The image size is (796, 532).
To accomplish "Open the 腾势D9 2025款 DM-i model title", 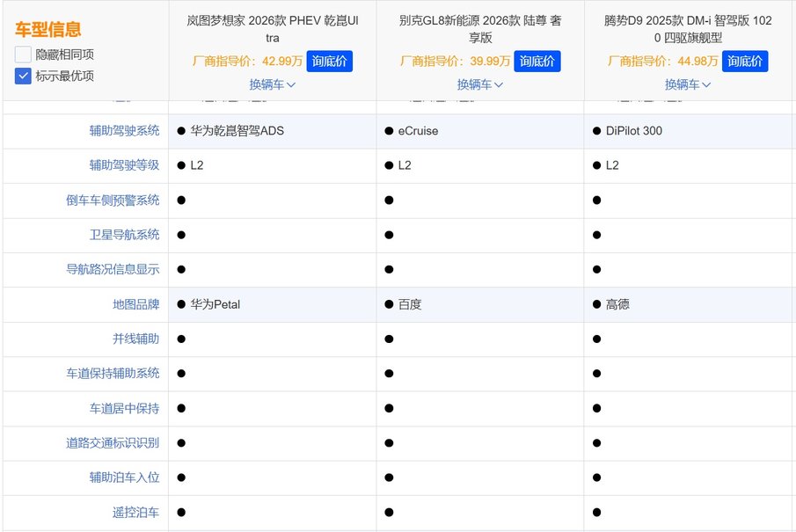I will pos(688,29).
